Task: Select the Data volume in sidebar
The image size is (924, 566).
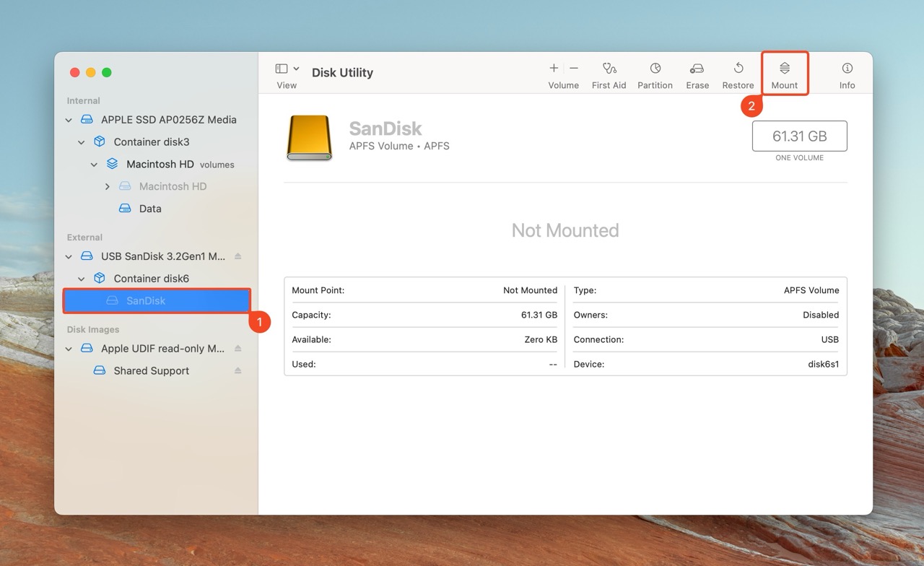Action: tap(149, 209)
